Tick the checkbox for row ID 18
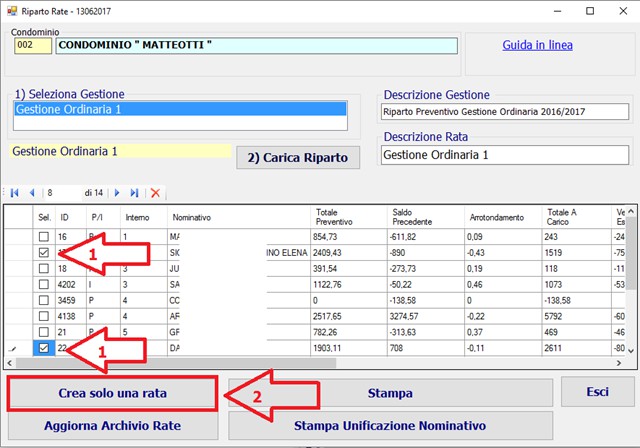Viewport: 640px width, 448px height. 44,268
